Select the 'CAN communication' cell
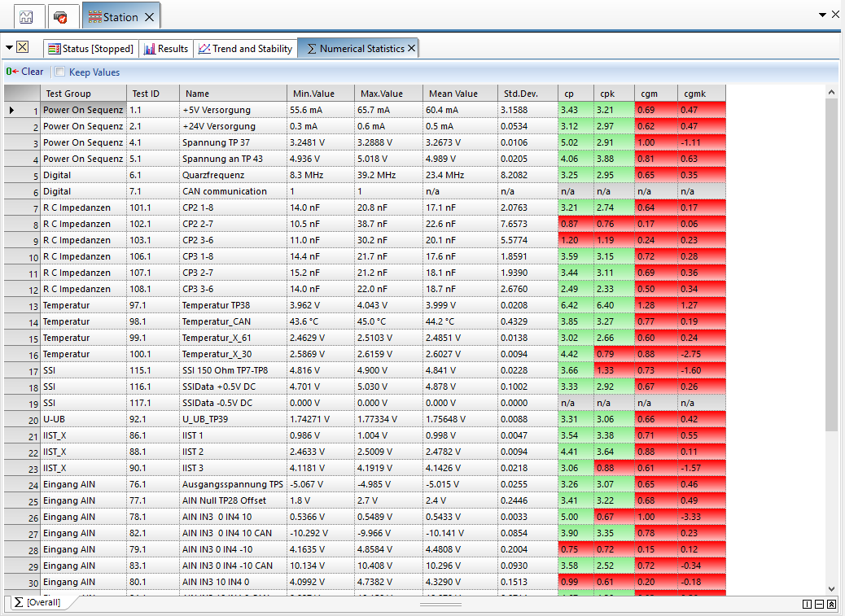Screen dimensions: 845x616 pos(233,191)
